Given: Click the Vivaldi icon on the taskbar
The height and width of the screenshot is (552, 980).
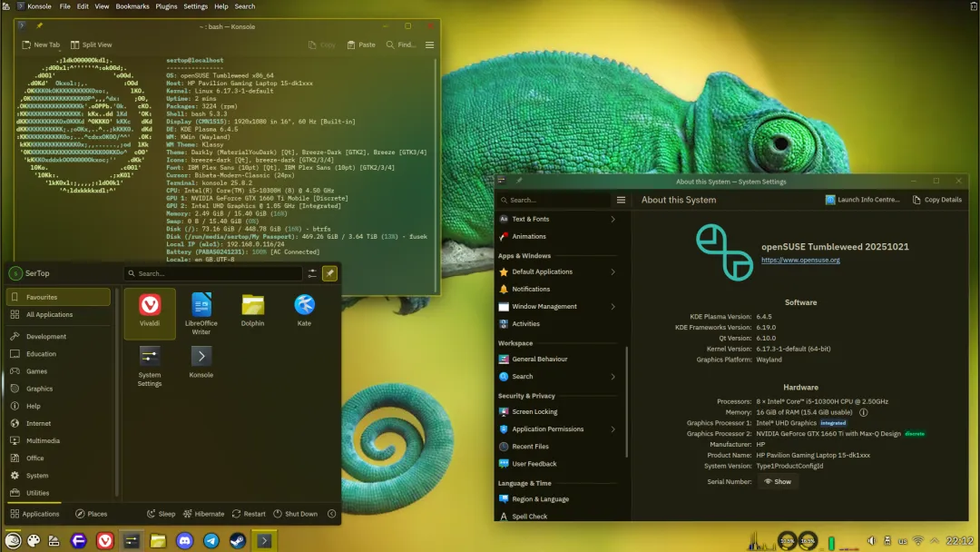Looking at the screenshot, I should tap(105, 540).
